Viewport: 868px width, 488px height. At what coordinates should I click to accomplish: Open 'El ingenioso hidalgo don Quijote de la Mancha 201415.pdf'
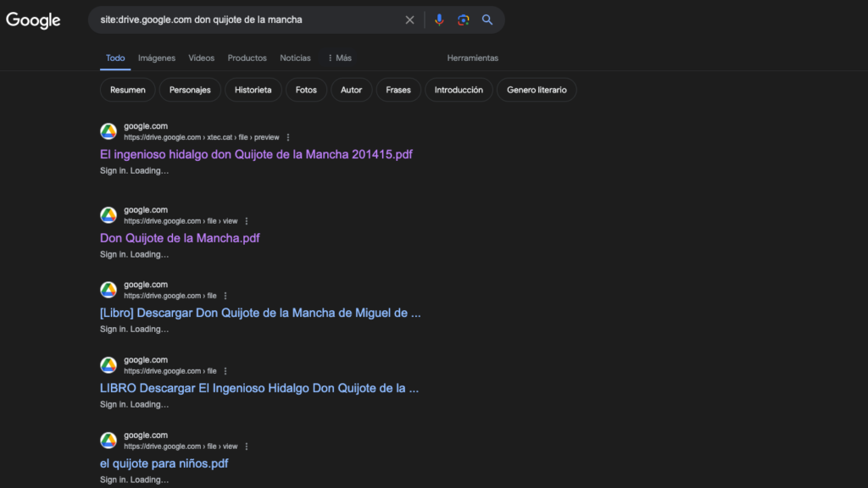tap(256, 154)
